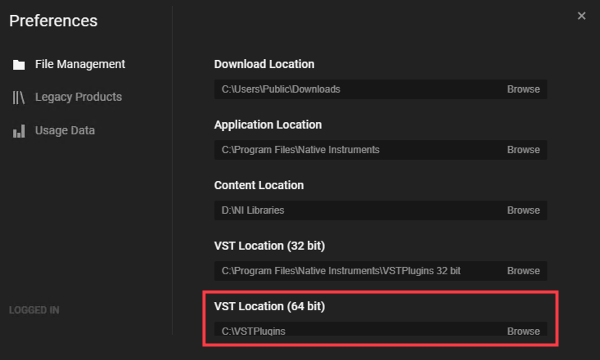Image resolution: width=600 pixels, height=360 pixels.
Task: Click the D:\NI Libraries path field
Action: pos(380,210)
